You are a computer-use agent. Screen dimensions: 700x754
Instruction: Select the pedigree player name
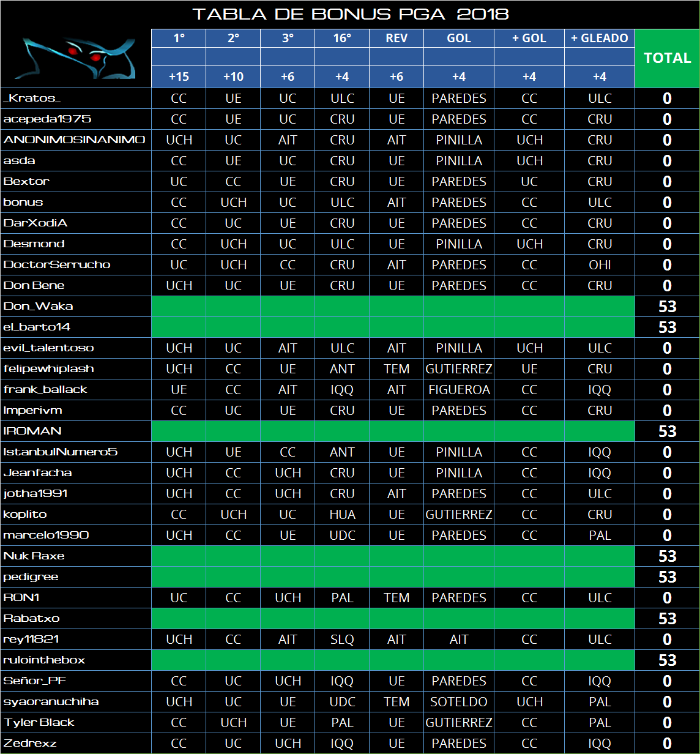coord(31,577)
